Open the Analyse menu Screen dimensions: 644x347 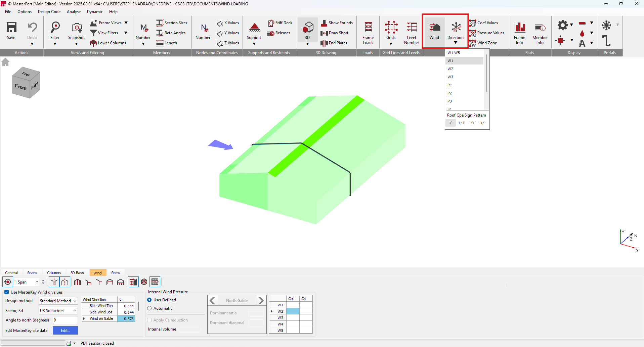74,12
